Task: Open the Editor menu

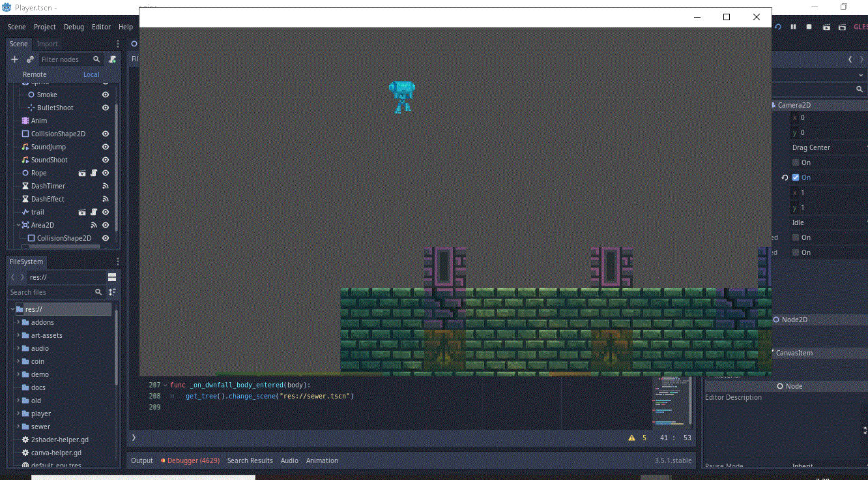Action: (101, 27)
